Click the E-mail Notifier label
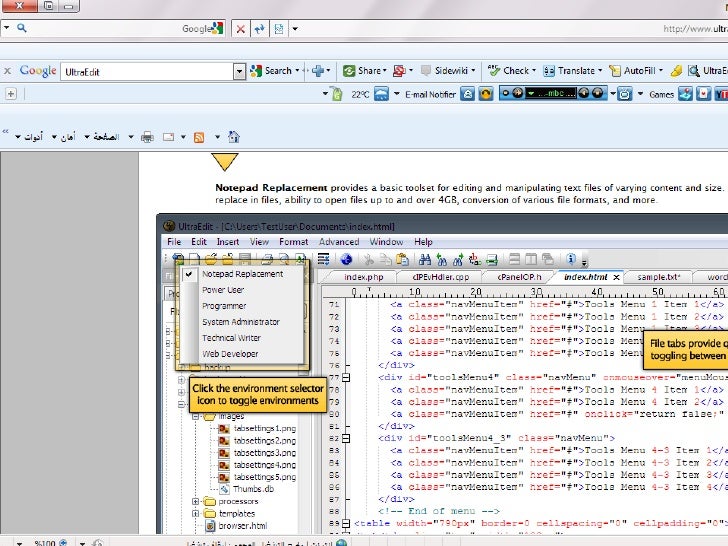This screenshot has height=546, width=728. click(x=430, y=94)
